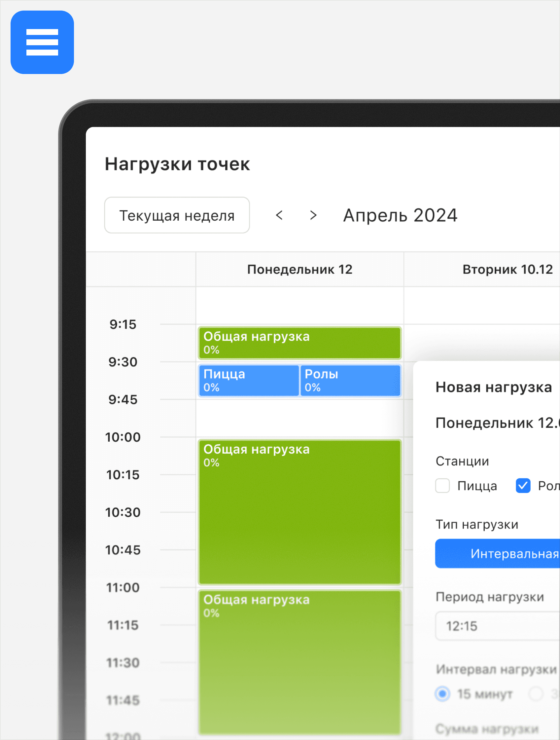Image resolution: width=560 pixels, height=740 pixels.
Task: Open the Общая нагрузка block at 11:00
Action: click(299, 662)
